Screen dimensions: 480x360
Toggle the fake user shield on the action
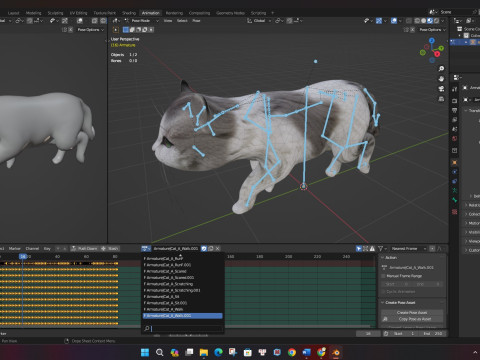coord(204,248)
